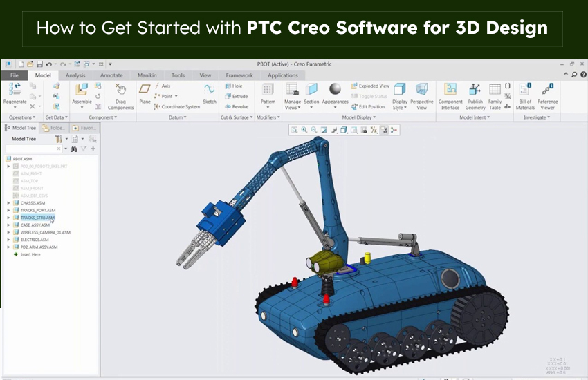Image resolution: width=588 pixels, height=380 pixels.
Task: Expand CHASSIS.ASM tree node
Action: click(x=8, y=203)
